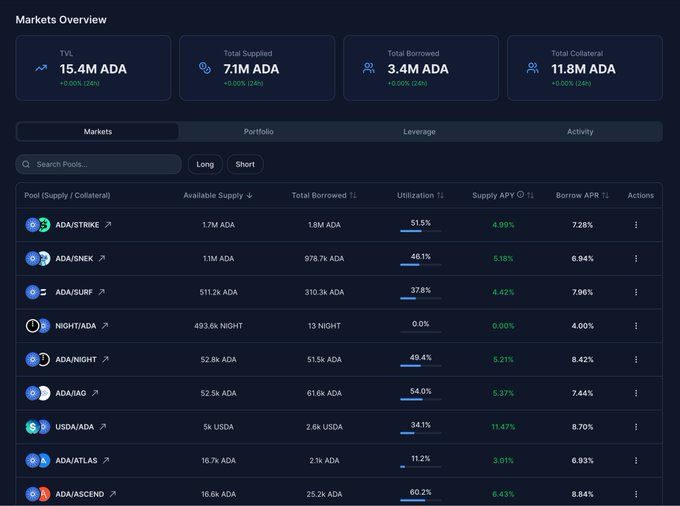Viewport: 680px width, 506px height.
Task: Click the ADA/STRIKE token pair logos
Action: pos(38,225)
